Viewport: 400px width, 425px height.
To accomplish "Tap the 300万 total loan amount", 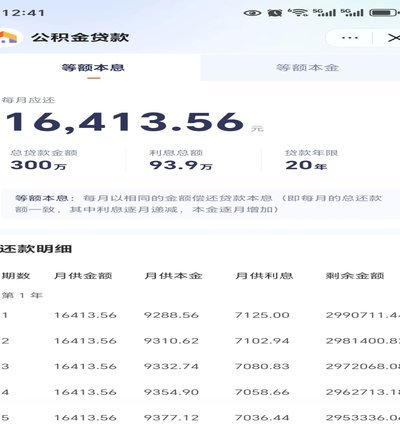I will click(38, 165).
